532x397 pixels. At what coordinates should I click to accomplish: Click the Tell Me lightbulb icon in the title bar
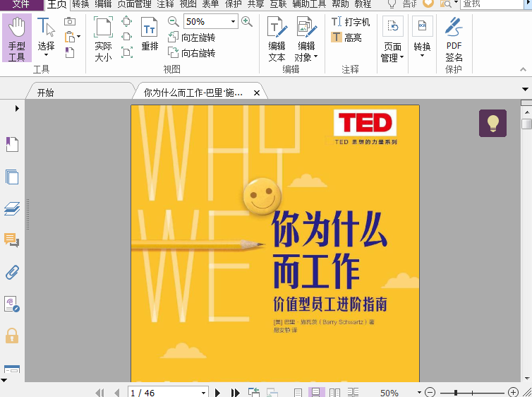[392, 4]
